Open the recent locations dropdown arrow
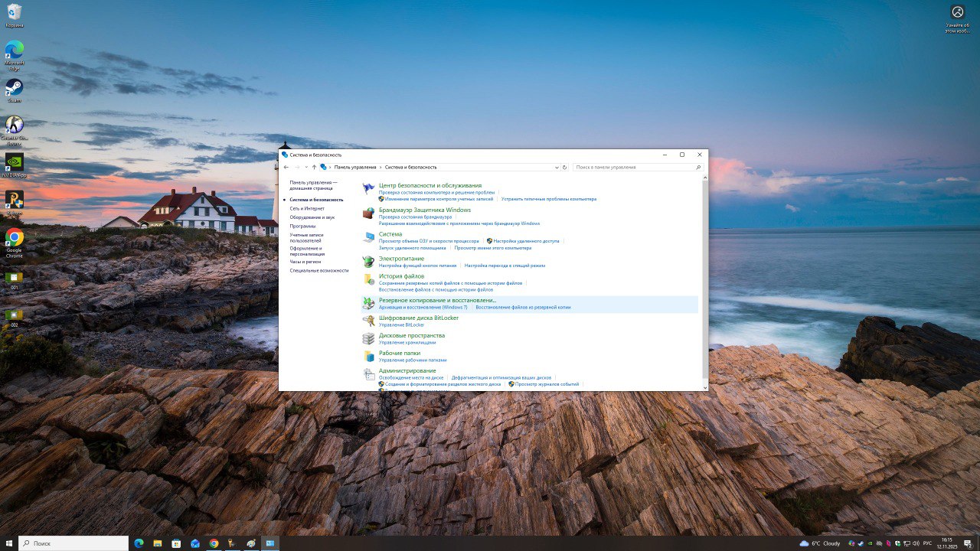This screenshot has height=551, width=980. pyautogui.click(x=305, y=167)
